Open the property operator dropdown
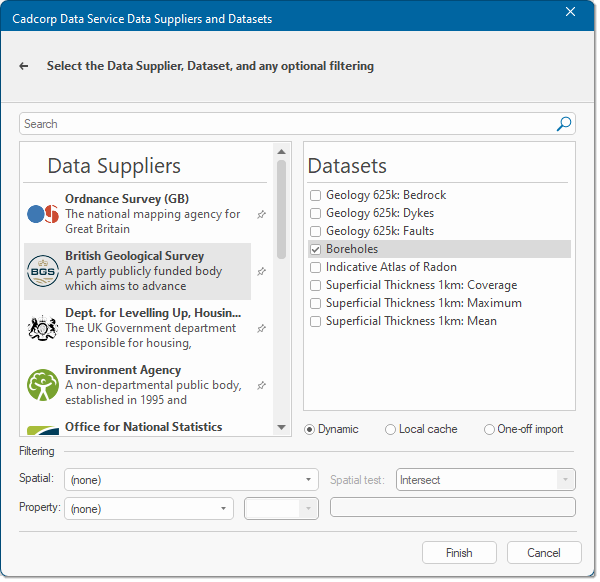This screenshot has width=600, height=582. tap(281, 509)
